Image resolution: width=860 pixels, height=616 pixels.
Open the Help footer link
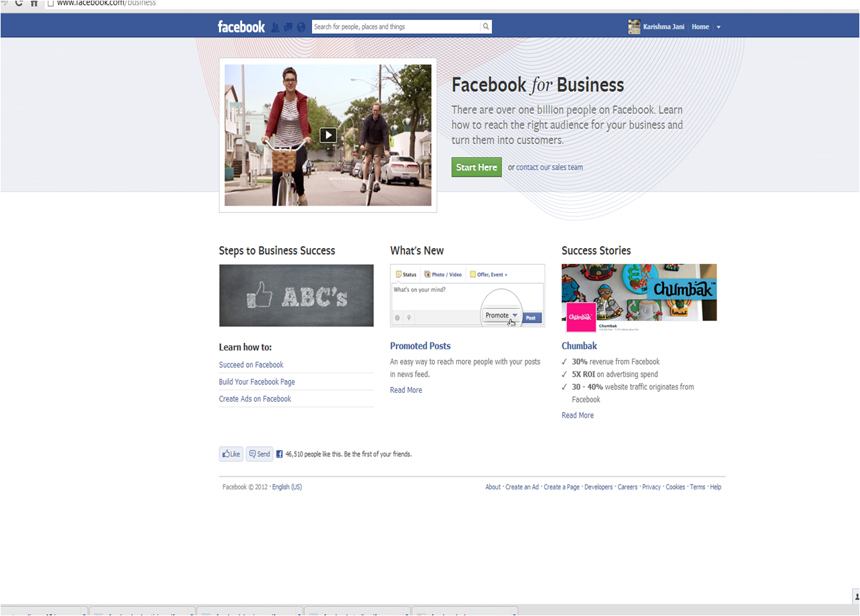716,487
